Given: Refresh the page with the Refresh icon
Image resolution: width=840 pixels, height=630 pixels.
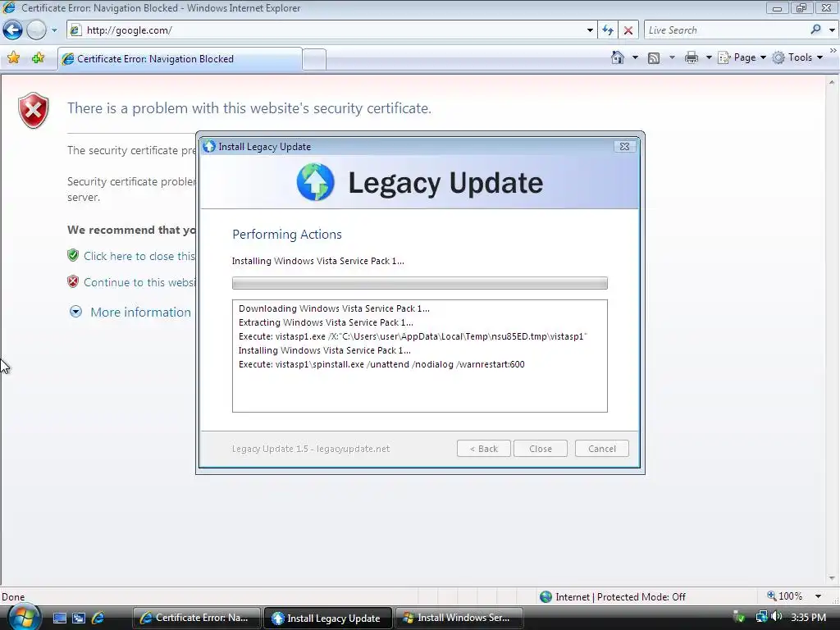Looking at the screenshot, I should 608,30.
